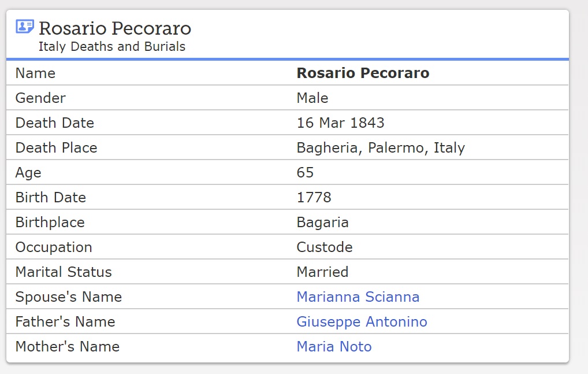The image size is (588, 374).
Task: Click the Male gender value
Action: 312,98
